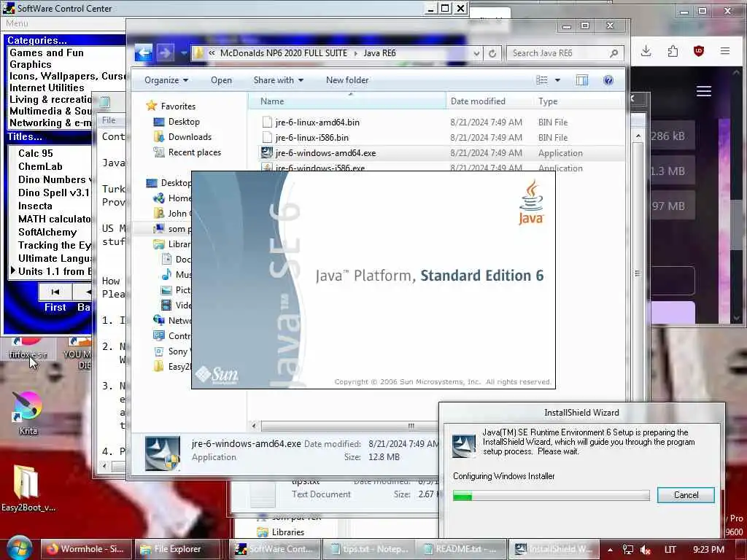Screen dimensions: 747x560
Task: Click the Explorer horizontal scrollbar
Action: (x=349, y=425)
